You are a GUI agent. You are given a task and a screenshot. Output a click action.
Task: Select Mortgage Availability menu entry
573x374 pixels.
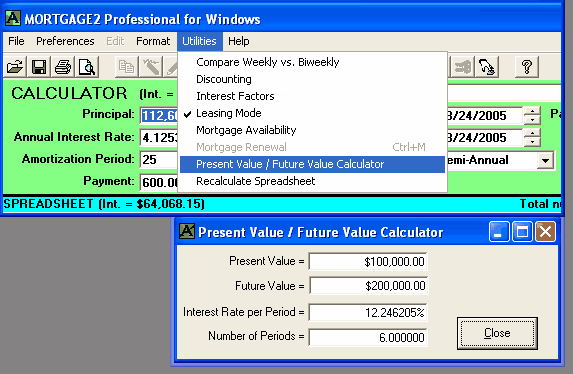pyautogui.click(x=312, y=130)
